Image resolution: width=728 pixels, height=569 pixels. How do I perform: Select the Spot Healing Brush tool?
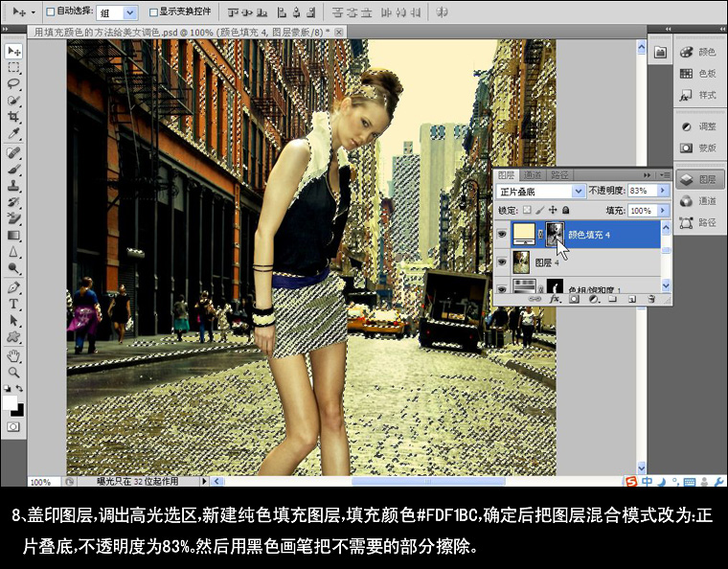click(x=13, y=152)
